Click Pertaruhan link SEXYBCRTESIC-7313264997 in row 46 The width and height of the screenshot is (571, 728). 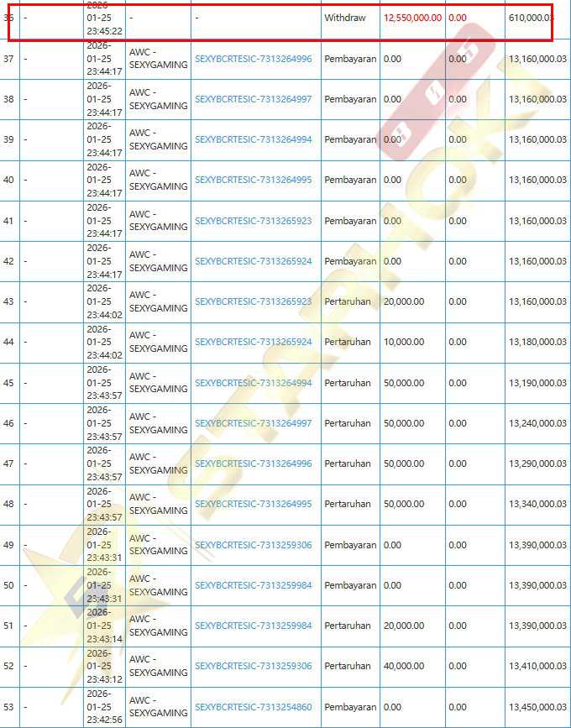click(253, 423)
